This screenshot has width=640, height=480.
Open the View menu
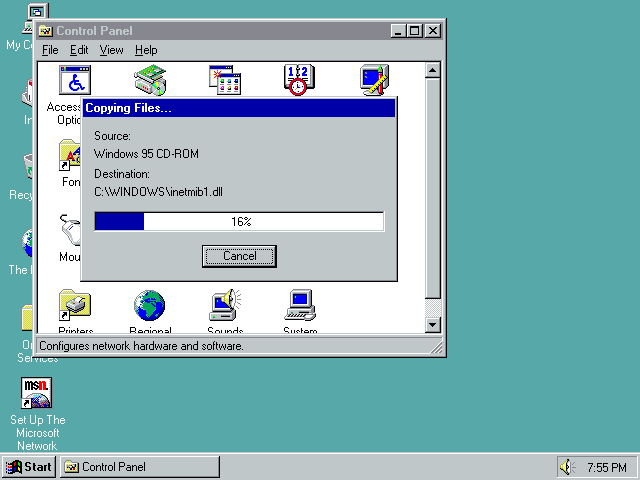(111, 50)
